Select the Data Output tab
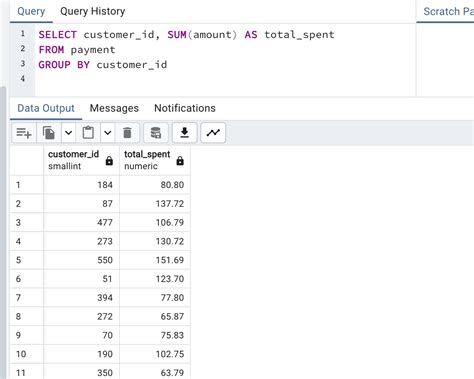Viewport: 474px width, 379px height. pos(46,108)
